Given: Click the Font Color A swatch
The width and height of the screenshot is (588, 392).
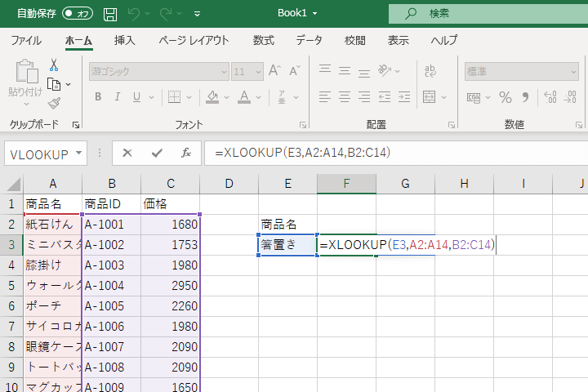Looking at the screenshot, I should click(244, 97).
